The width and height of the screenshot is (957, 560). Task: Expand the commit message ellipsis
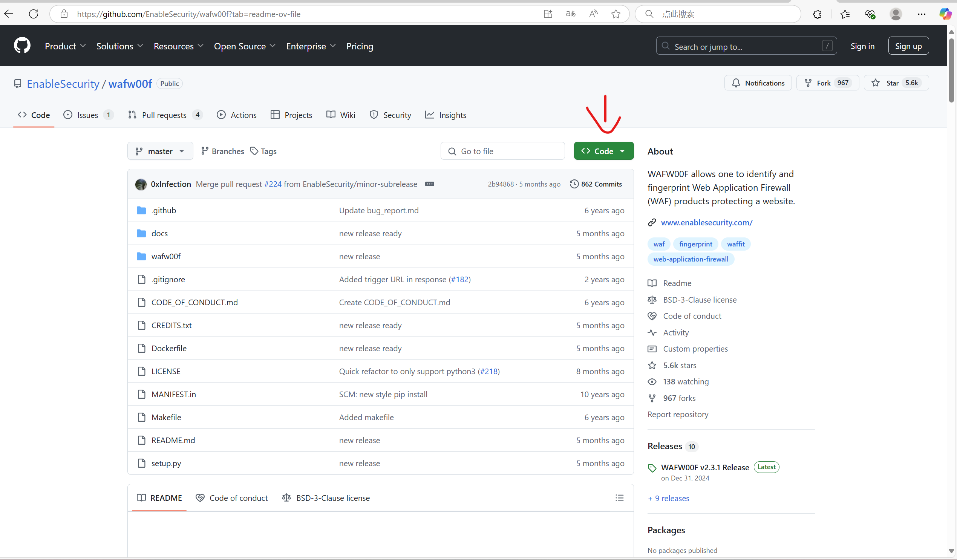(x=430, y=184)
